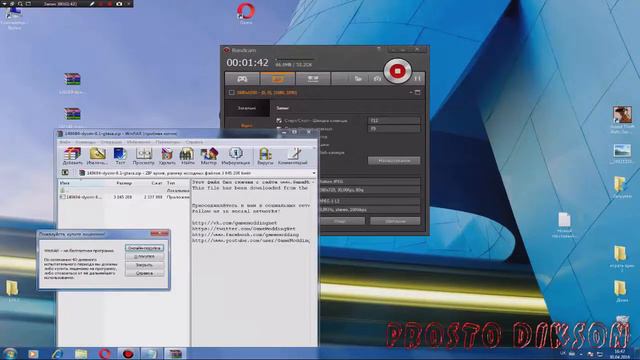Screen dimensions: 640x360
Task: Click the Internet Explorer icon on taskbar
Action: pos(58,354)
